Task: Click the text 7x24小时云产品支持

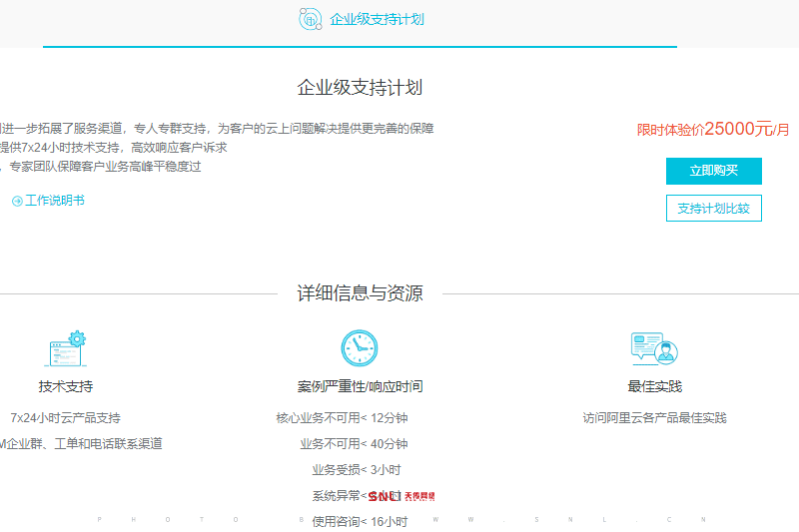Action: [65, 418]
